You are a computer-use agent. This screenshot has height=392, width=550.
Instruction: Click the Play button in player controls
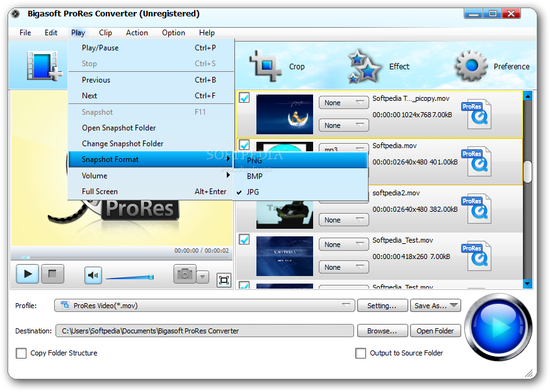point(27,274)
